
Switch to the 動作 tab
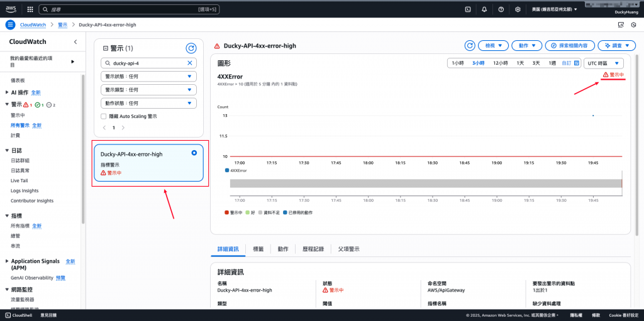pos(282,249)
